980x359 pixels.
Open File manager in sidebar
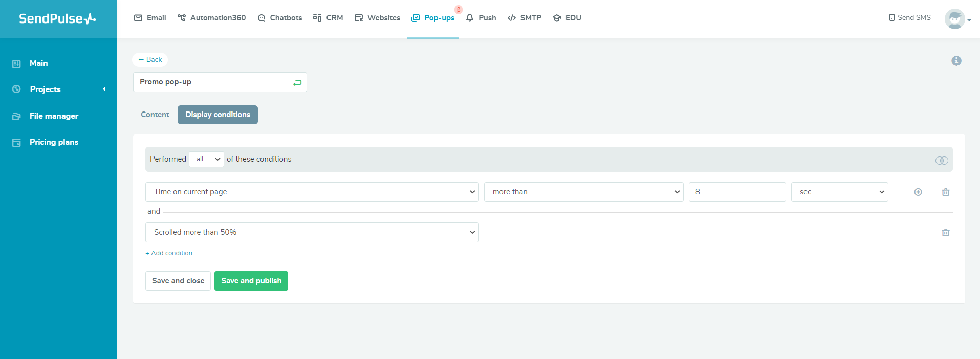(x=54, y=116)
